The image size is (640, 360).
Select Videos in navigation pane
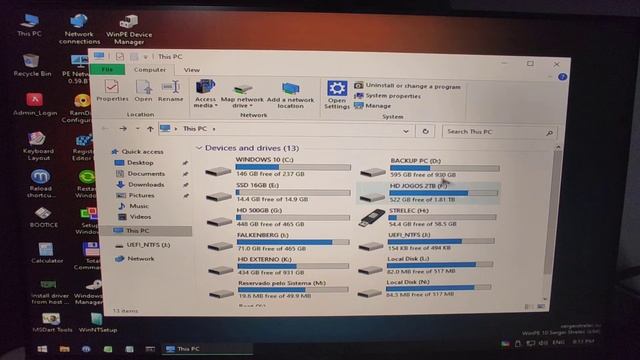pos(135,217)
